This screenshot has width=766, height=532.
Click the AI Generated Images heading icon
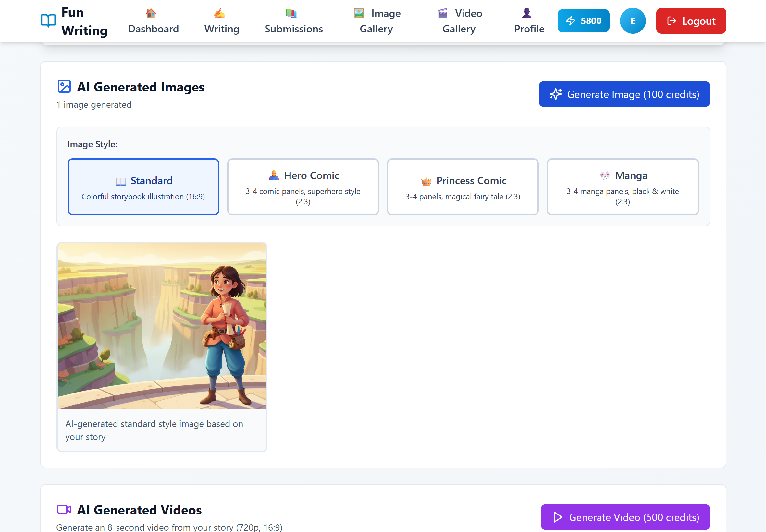pyautogui.click(x=64, y=87)
